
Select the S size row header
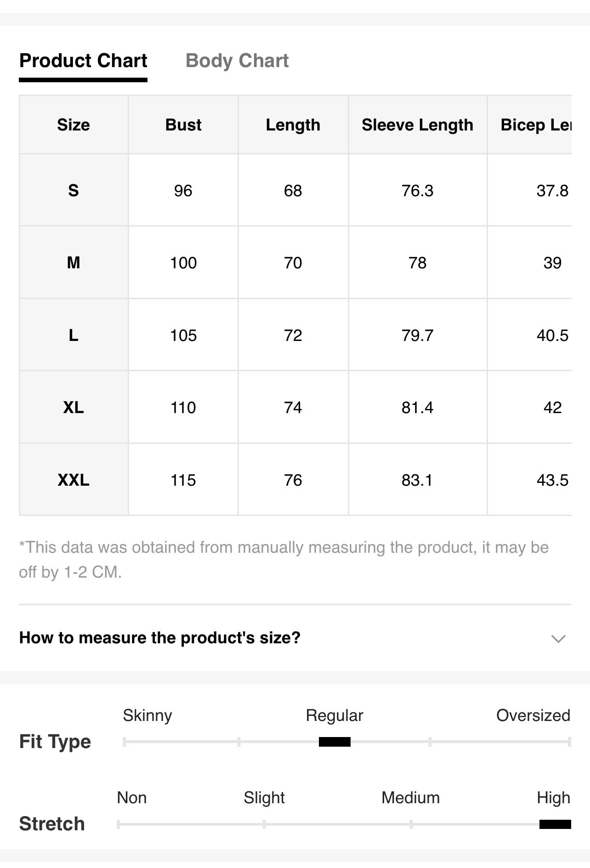point(74,190)
